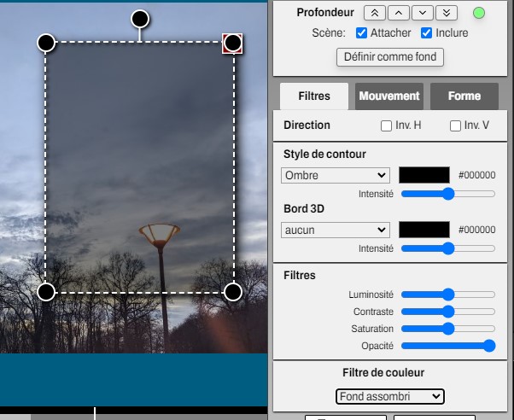The height and width of the screenshot is (420, 514).
Task: Toggle the Inclure checkbox
Action: pos(427,33)
